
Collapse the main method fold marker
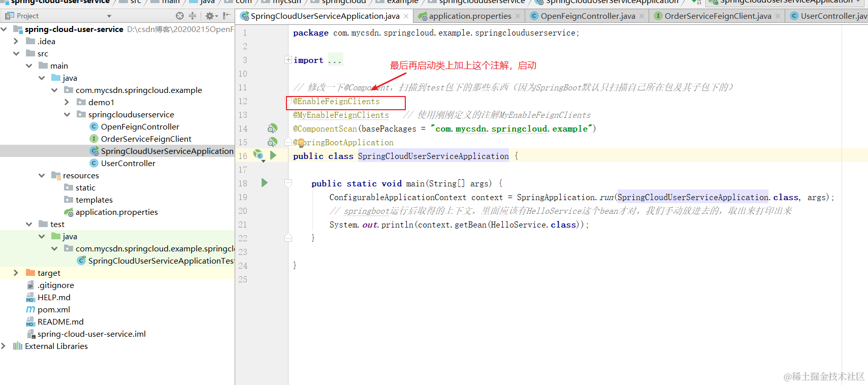pos(288,183)
